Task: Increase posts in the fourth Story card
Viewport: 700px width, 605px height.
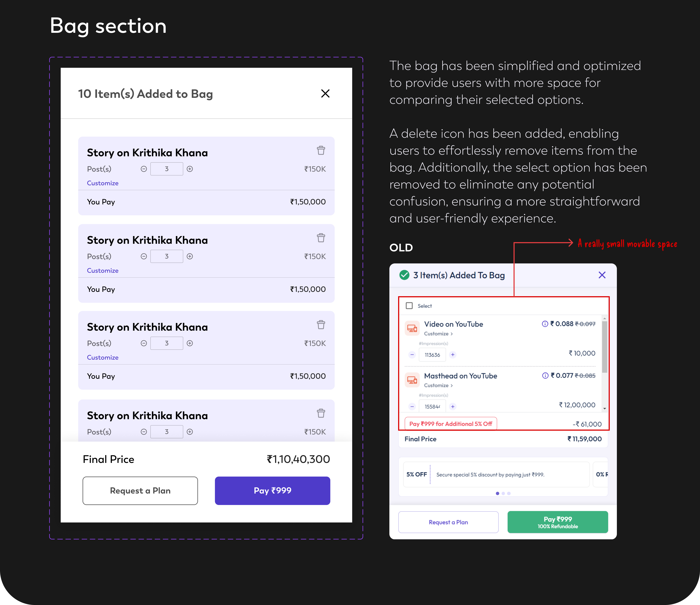Action: click(x=190, y=431)
